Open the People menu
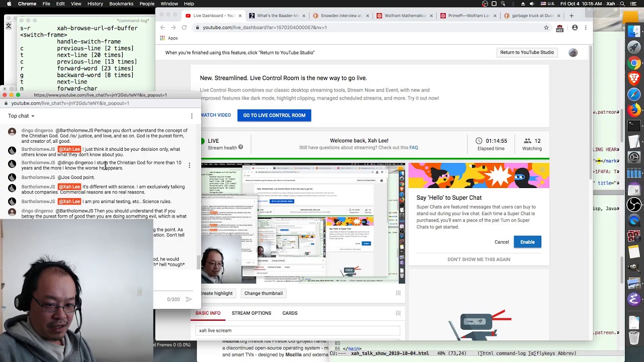The height and width of the screenshot is (362, 644). 147,4
